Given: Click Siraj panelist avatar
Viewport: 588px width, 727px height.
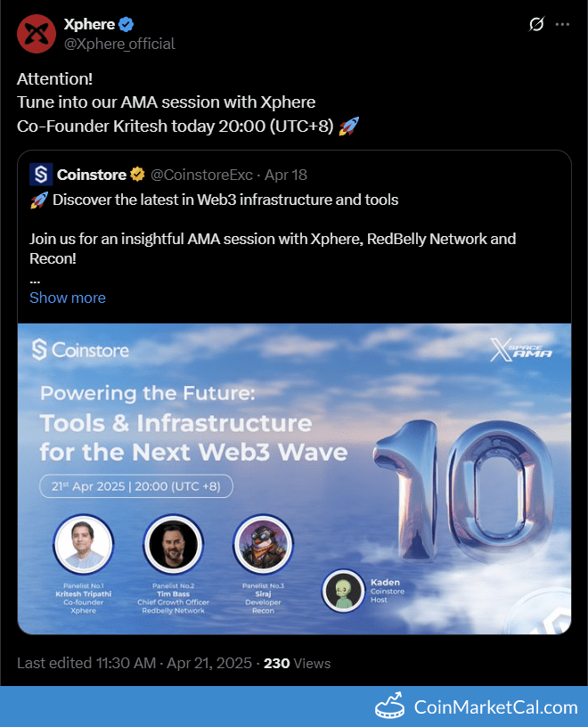Looking at the screenshot, I should pyautogui.click(x=263, y=544).
